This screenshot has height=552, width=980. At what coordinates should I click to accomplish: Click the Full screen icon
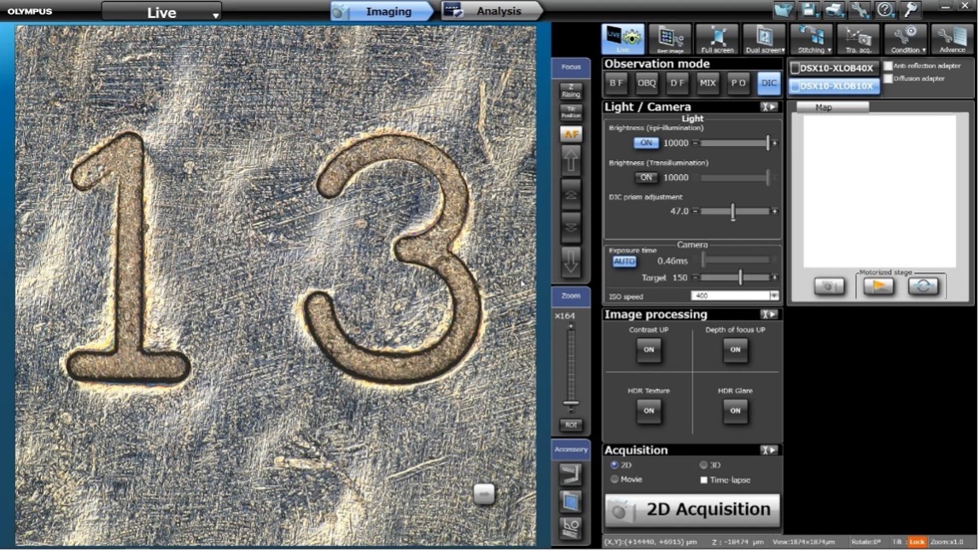tap(717, 39)
